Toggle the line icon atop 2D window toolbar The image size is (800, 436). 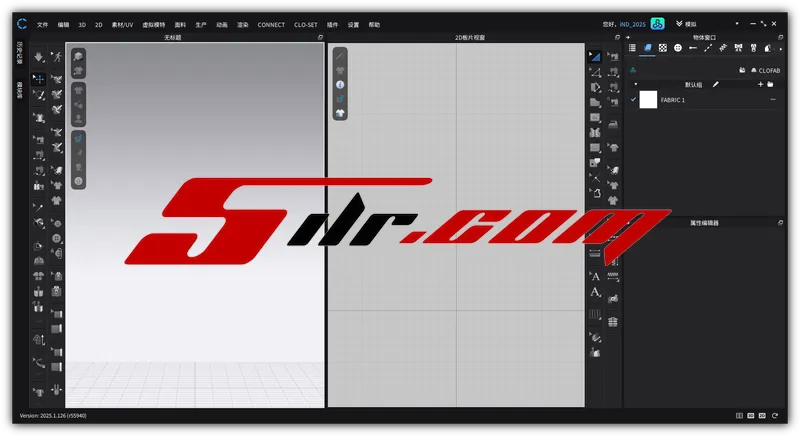[x=340, y=56]
